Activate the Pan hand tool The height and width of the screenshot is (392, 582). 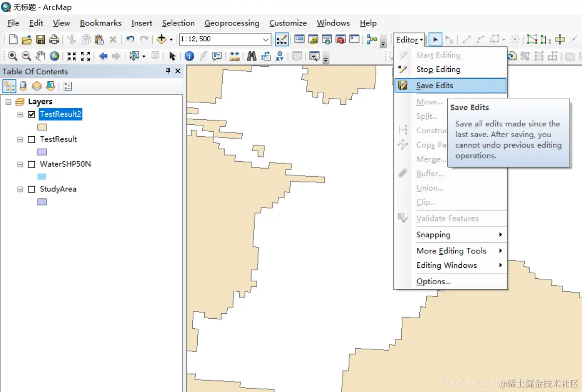[40, 56]
